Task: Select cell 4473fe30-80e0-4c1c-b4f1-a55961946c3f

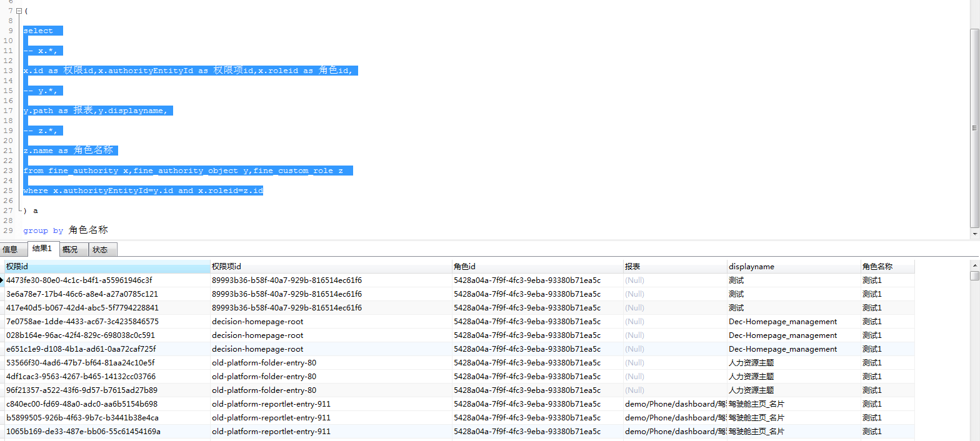Action: click(x=107, y=280)
